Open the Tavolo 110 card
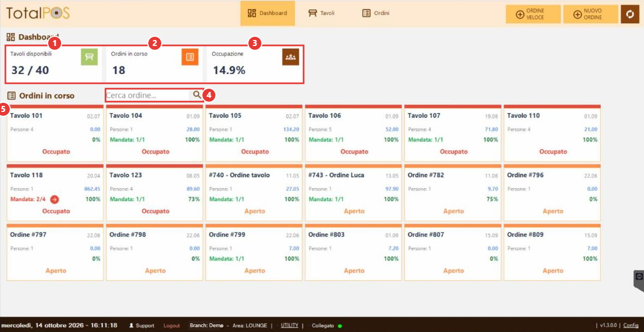 coord(552,133)
